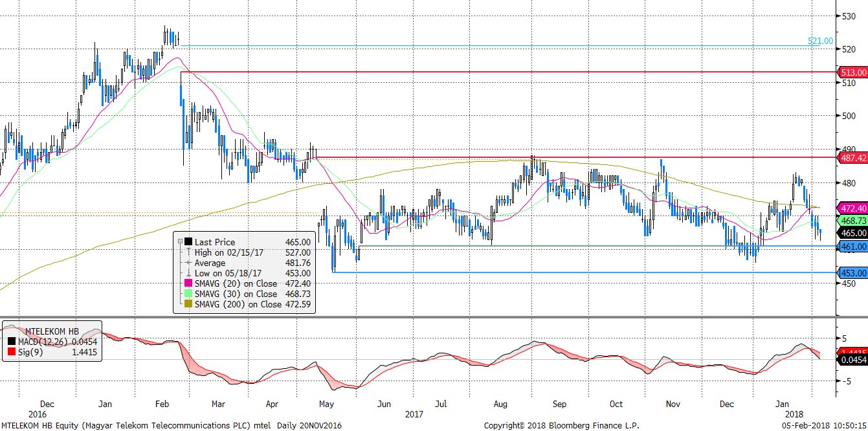Screen dimensions: 868x431
Task: Select the "SMAVG (20) on Close" legend label
Action: tap(236, 283)
